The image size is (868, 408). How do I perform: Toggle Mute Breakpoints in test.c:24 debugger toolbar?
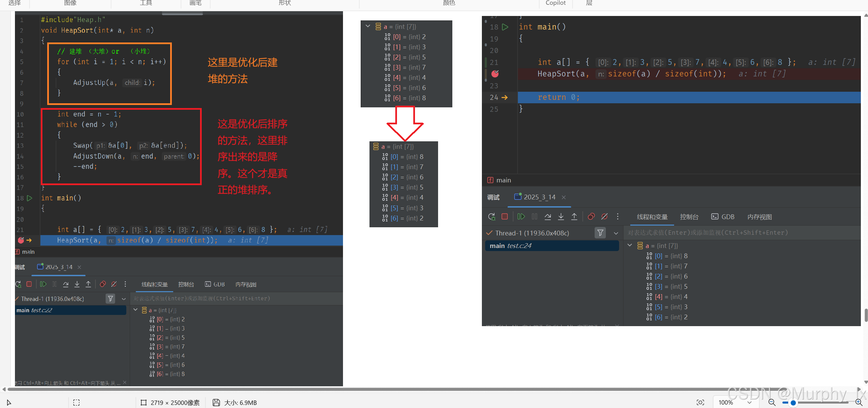[604, 217]
